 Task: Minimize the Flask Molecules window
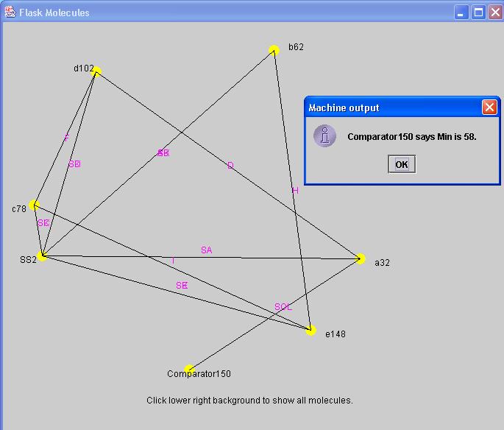[x=461, y=13]
